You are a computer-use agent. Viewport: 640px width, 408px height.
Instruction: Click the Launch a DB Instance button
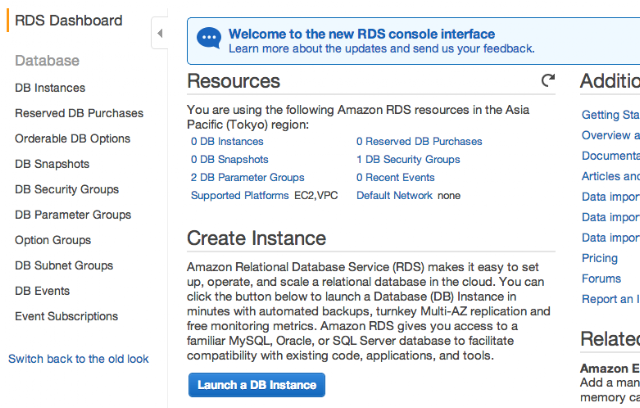tap(257, 385)
